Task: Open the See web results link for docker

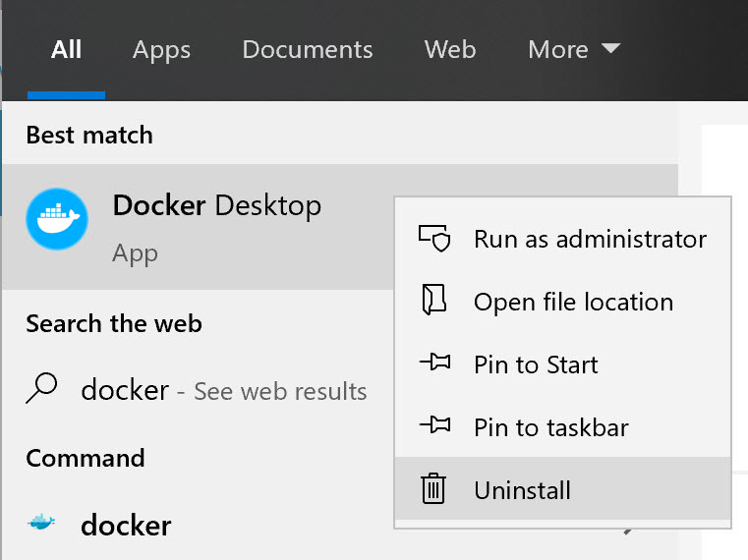Action: point(280,391)
